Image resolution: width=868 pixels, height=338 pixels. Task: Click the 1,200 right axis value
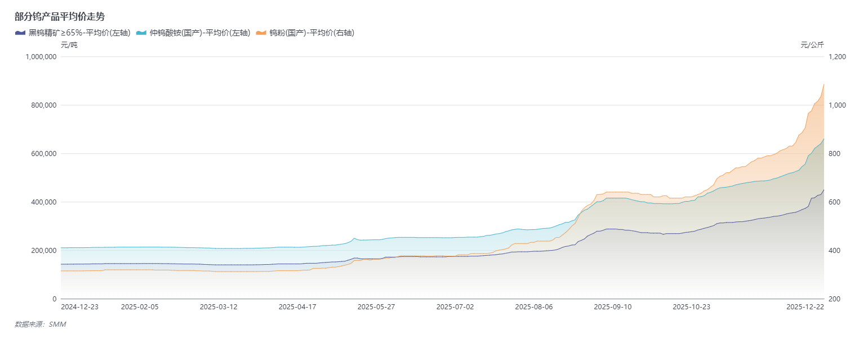point(838,57)
